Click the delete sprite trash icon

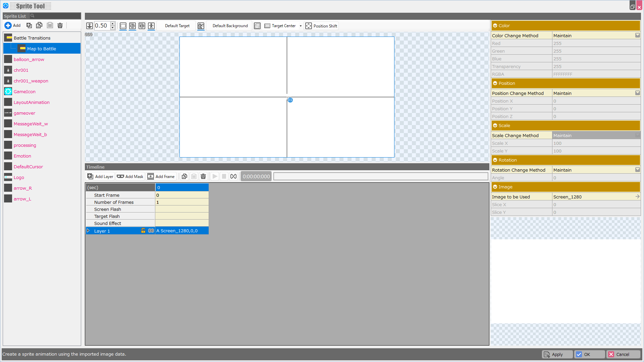(x=60, y=25)
